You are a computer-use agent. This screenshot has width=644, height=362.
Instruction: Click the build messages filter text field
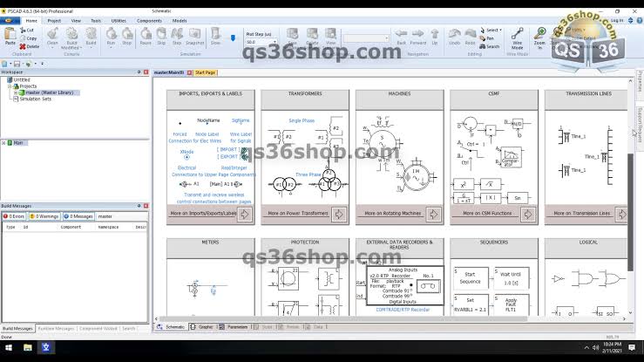121,216
